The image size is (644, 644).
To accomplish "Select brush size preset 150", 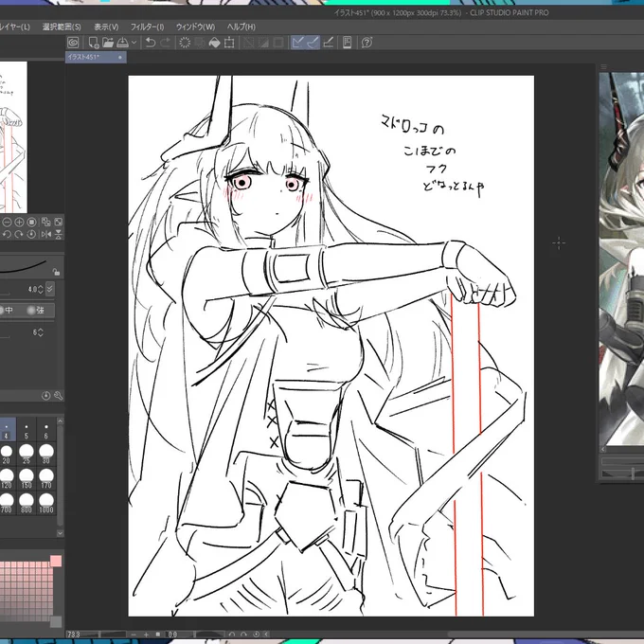I will point(27,478).
